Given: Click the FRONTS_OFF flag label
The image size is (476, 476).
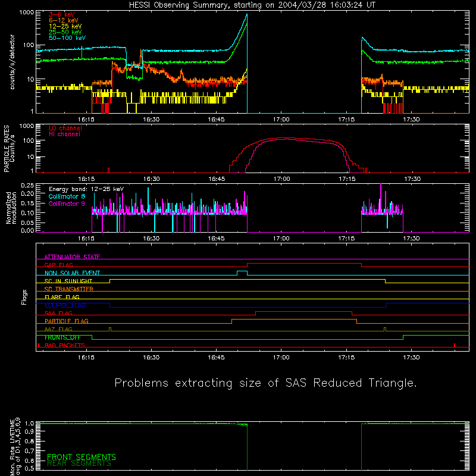Looking at the screenshot, I should pos(62,337).
